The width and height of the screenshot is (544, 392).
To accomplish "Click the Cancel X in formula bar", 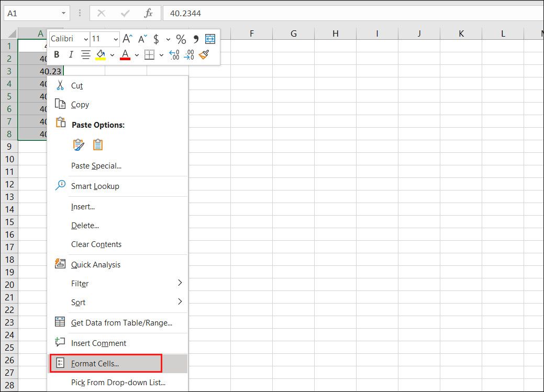I will (x=101, y=13).
